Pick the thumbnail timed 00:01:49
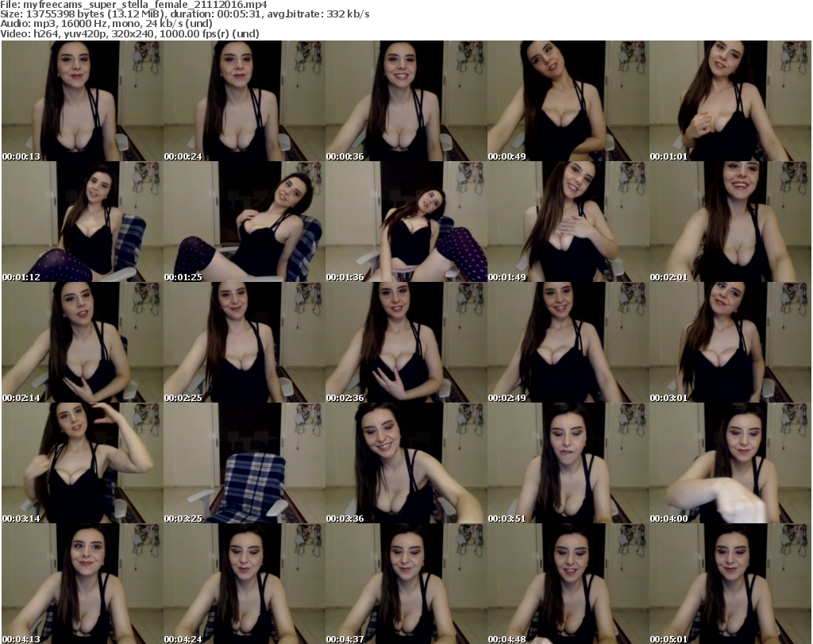The image size is (813, 644). click(568, 222)
